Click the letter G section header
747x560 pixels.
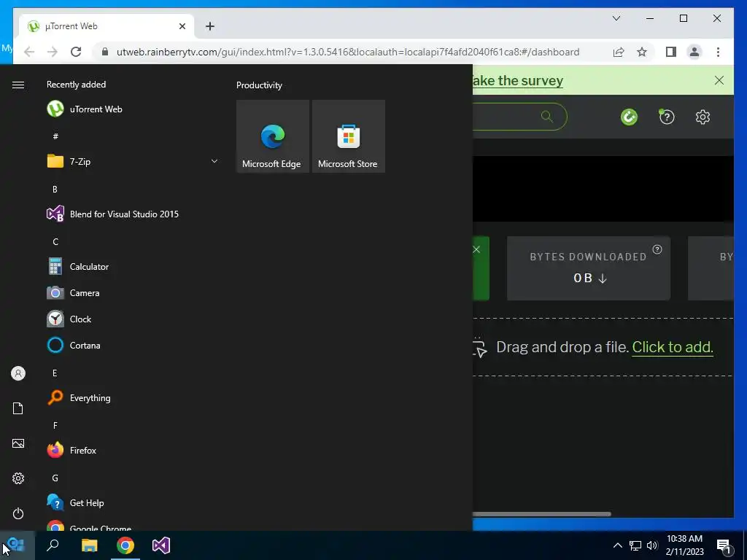pos(55,478)
